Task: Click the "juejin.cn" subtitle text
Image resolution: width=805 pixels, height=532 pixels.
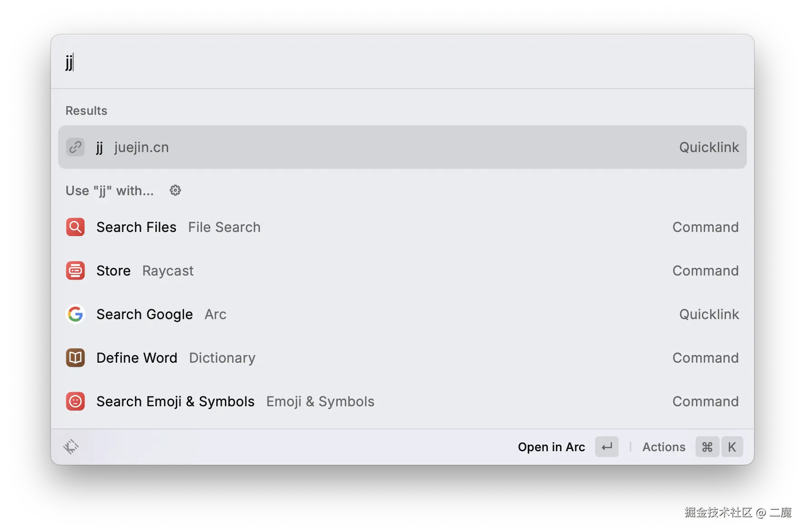Action: click(141, 148)
